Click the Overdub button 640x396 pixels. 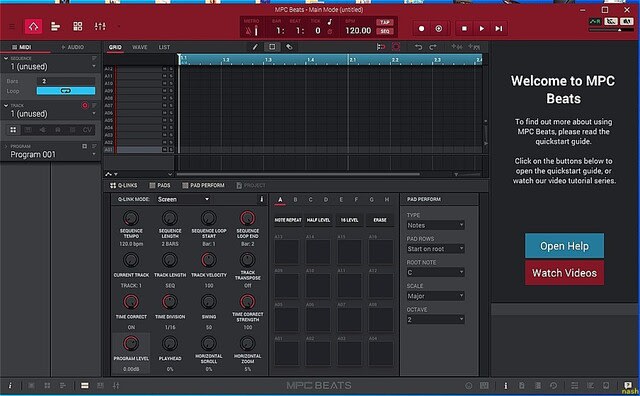click(x=439, y=29)
